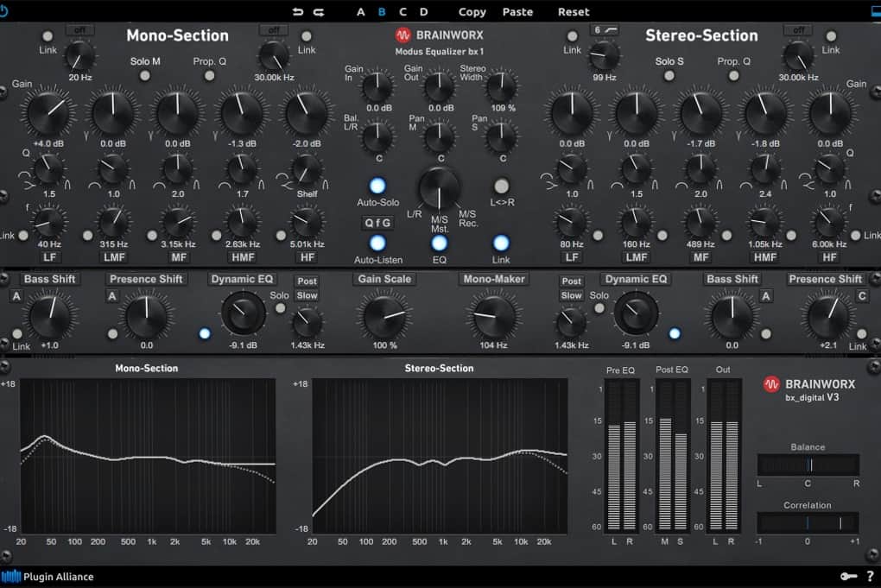Viewport: 881px width, 588px height.
Task: Click the Stereo-Section EQ curve graph
Action: (x=440, y=455)
